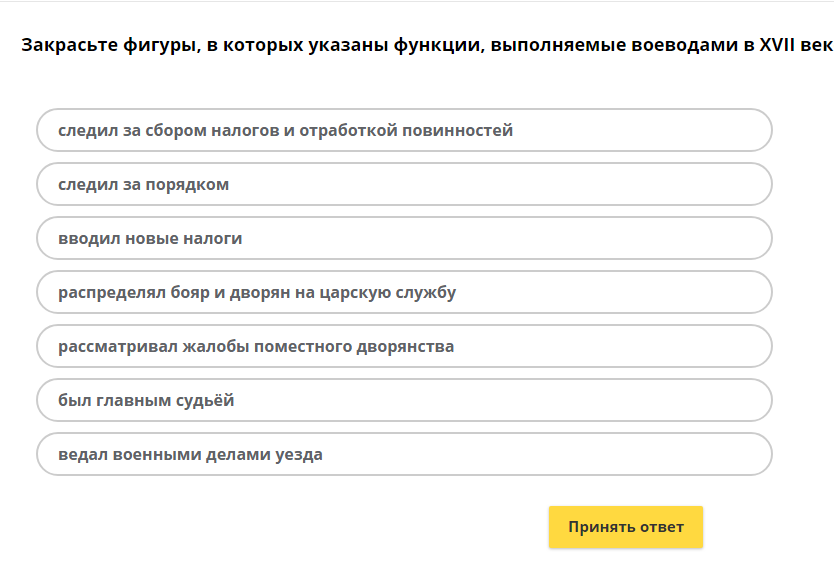Mark the answer about жалобы дворянства
The image size is (834, 561).
tap(404, 346)
